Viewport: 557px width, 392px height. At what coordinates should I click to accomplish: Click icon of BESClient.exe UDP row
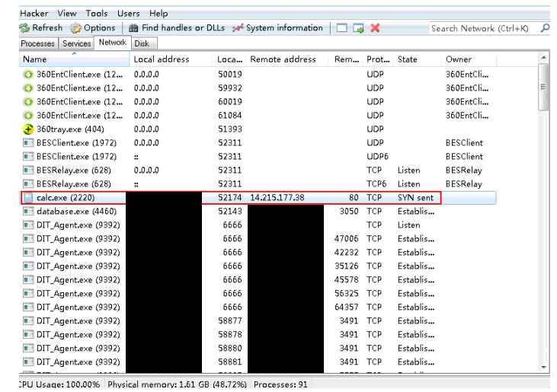[x=28, y=143]
